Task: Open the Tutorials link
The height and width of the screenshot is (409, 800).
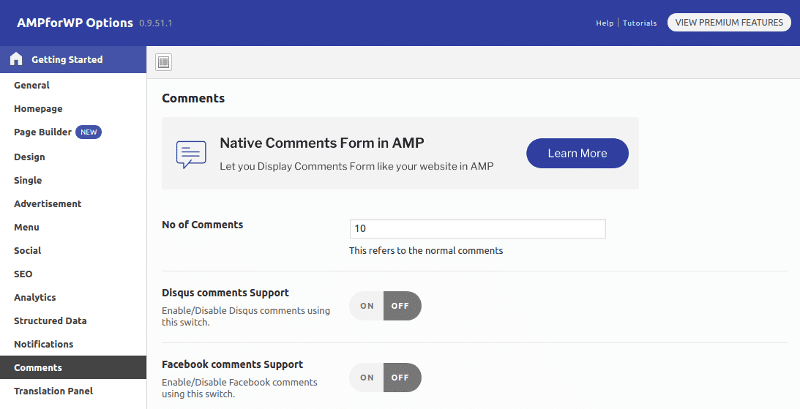Action: [x=640, y=23]
